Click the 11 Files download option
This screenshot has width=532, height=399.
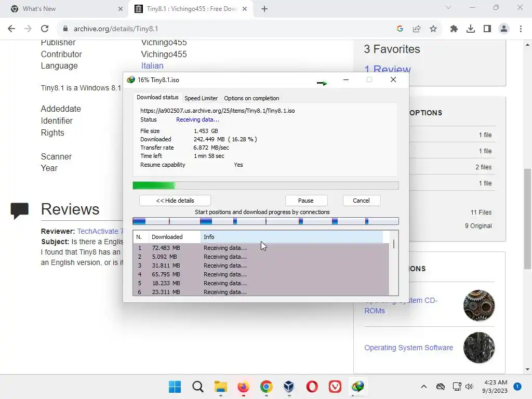[481, 212]
